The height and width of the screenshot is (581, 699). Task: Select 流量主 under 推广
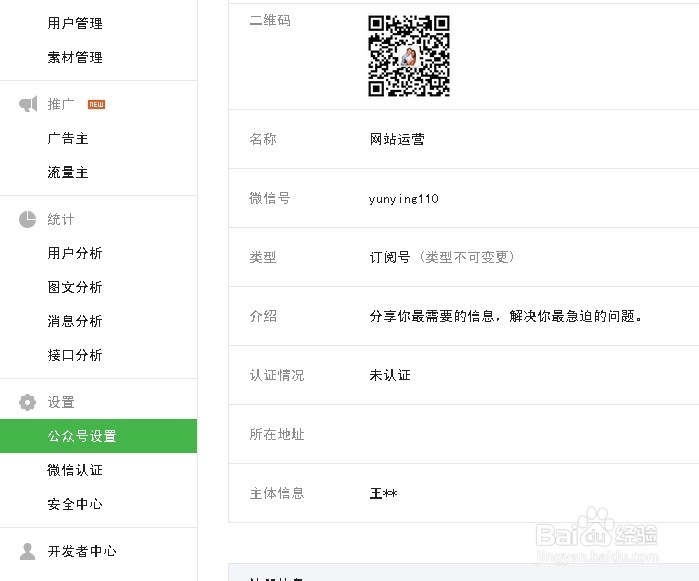pos(68,172)
